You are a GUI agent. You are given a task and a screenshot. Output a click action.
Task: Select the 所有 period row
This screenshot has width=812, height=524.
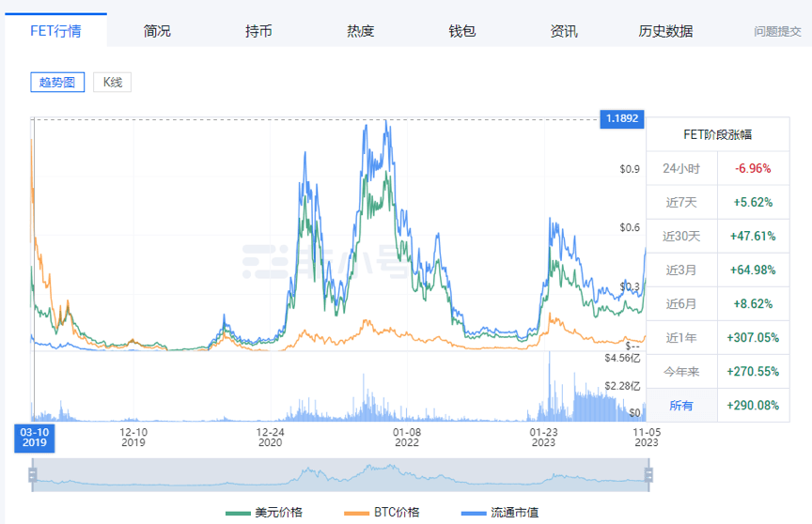[717, 405]
